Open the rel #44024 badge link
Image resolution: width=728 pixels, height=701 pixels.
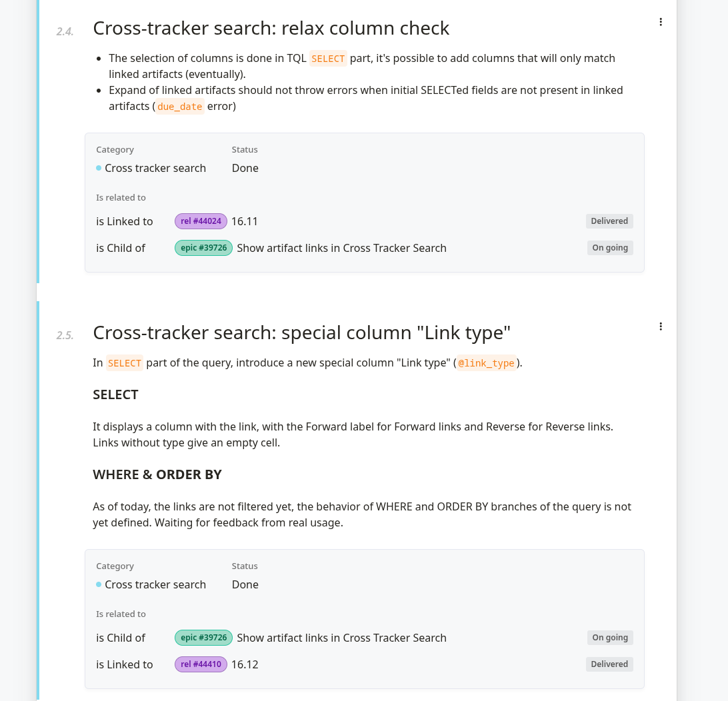201,221
